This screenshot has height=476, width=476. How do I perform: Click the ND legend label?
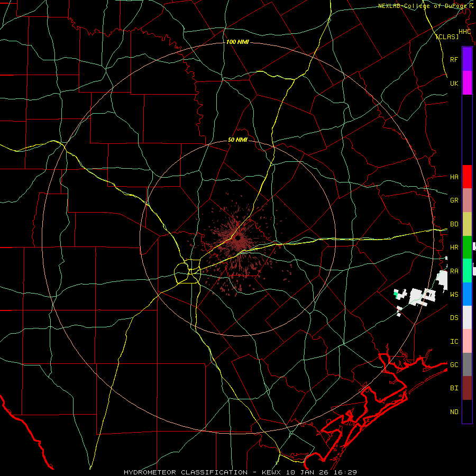pyautogui.click(x=454, y=411)
